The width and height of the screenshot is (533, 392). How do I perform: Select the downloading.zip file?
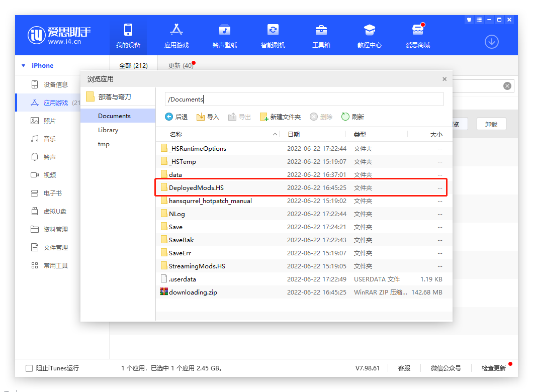point(304,292)
